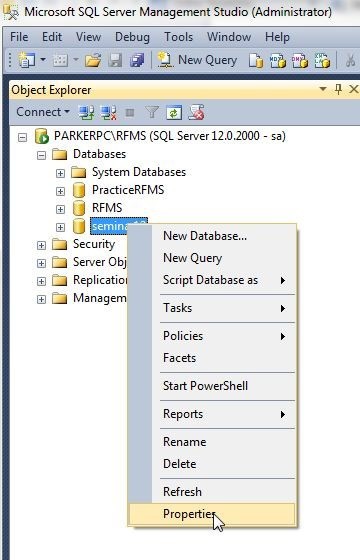360x560 pixels.
Task: Expand the RFMS database node
Action: pos(60,209)
